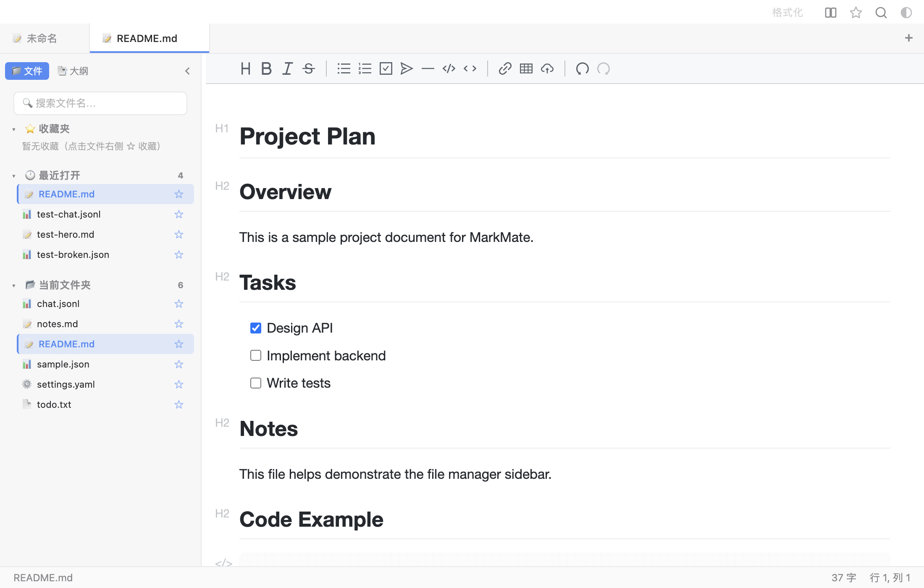Open chat.jsonl in current folder
Image resolution: width=924 pixels, height=588 pixels.
pos(105,304)
